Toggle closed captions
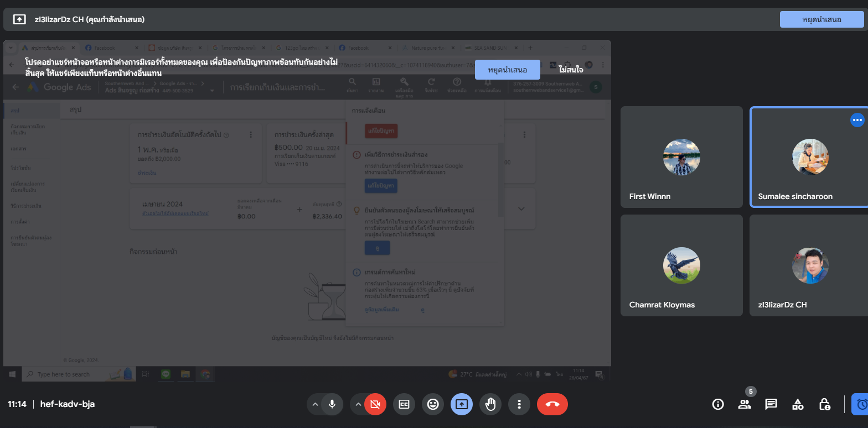 point(404,404)
